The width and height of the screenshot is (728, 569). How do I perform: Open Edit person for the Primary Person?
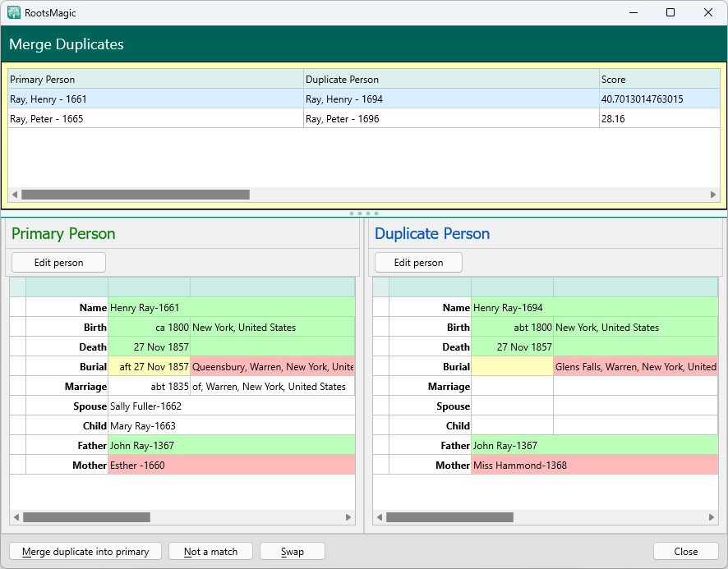(x=58, y=263)
